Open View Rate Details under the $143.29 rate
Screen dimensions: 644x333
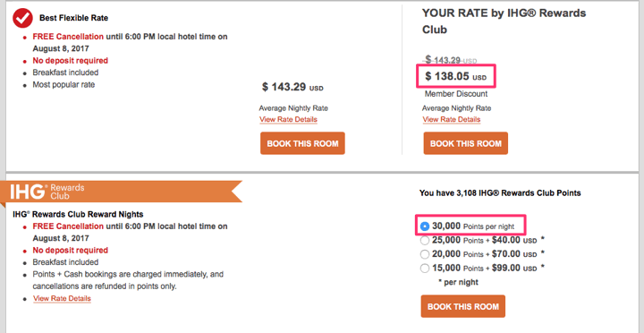pos(288,119)
